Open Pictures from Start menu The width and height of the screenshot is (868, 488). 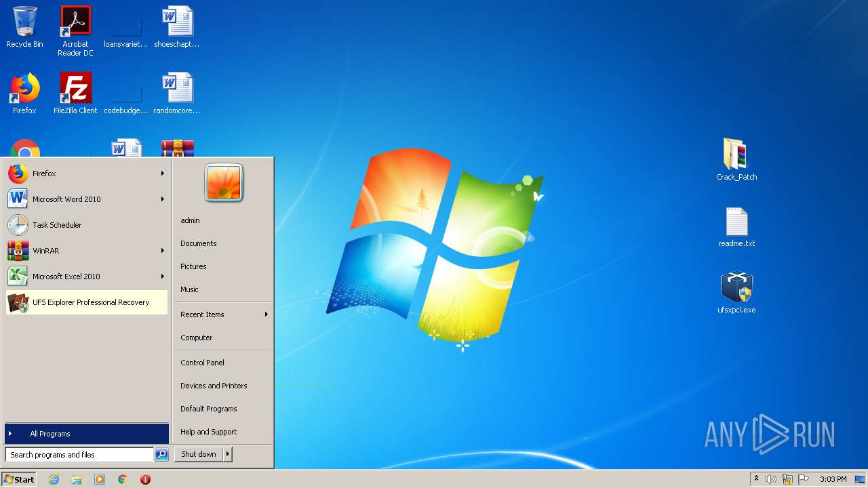pyautogui.click(x=193, y=266)
